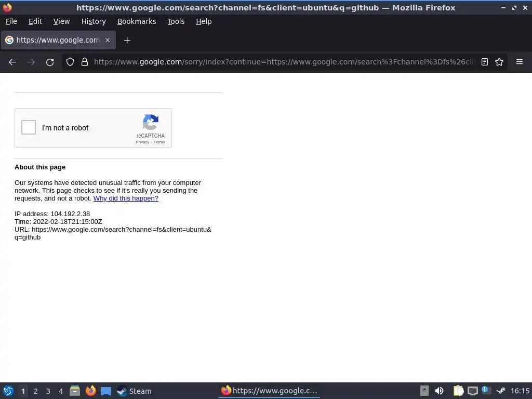Switch to workspace 2

click(x=36, y=391)
